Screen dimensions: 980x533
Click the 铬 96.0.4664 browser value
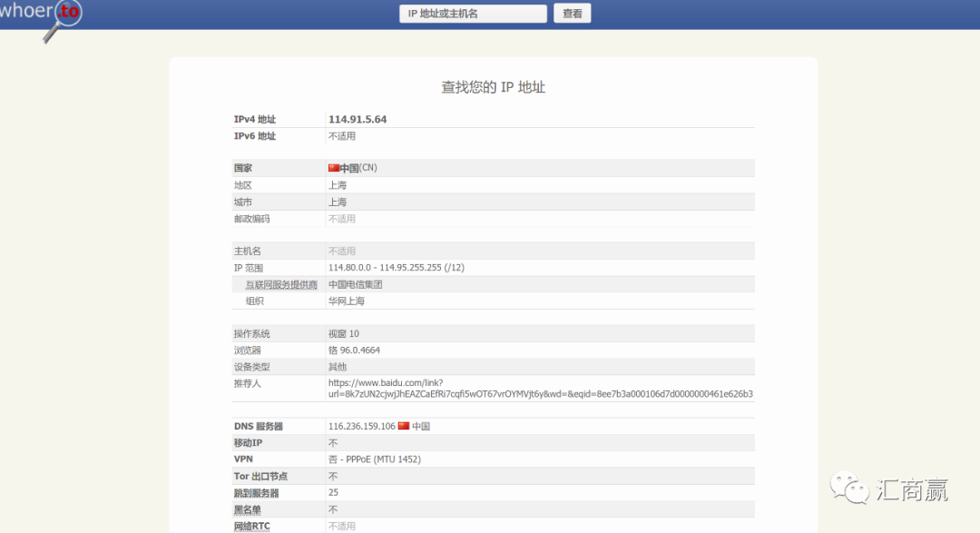[x=355, y=350]
